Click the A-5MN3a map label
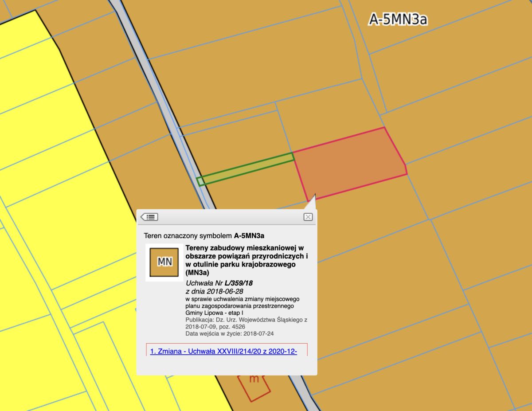This screenshot has height=411, width=532. point(398,20)
